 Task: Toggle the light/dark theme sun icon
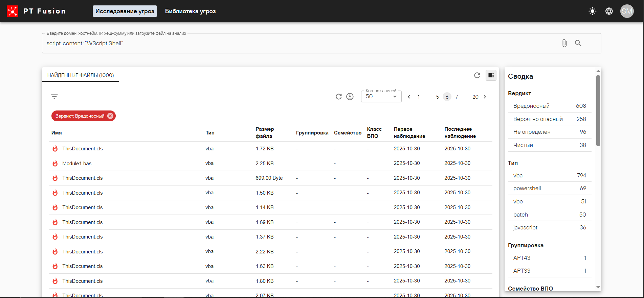[592, 11]
